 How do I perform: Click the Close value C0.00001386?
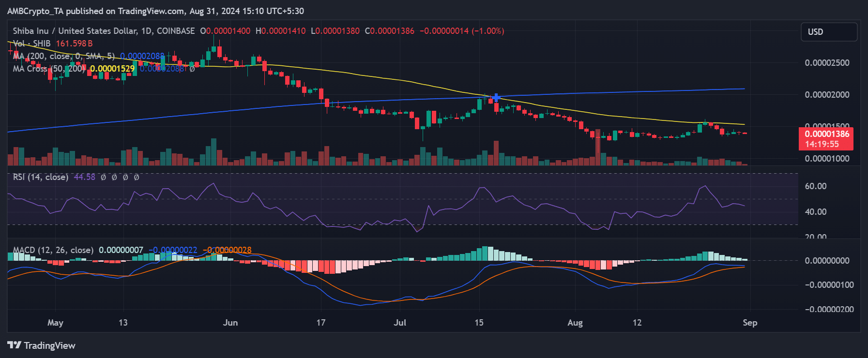point(389,31)
